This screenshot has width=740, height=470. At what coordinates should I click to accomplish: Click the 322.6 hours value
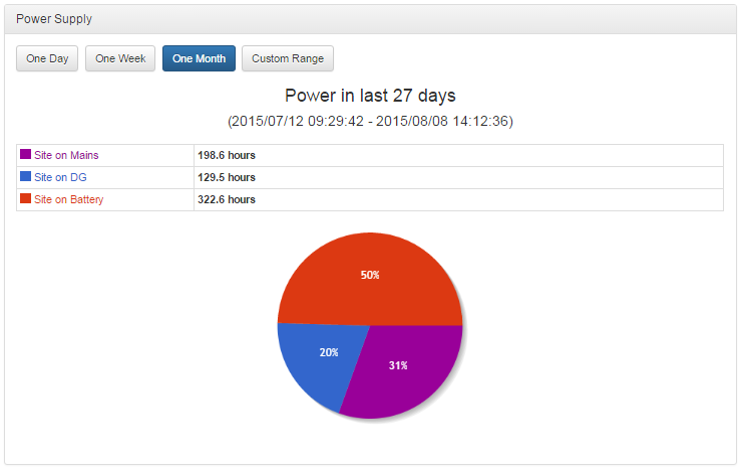[x=227, y=200]
